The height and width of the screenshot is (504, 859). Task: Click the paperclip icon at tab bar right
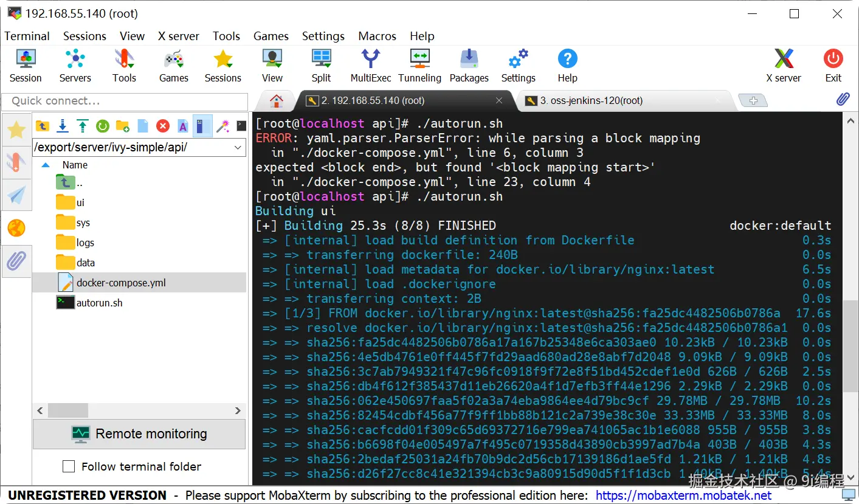[x=843, y=100]
